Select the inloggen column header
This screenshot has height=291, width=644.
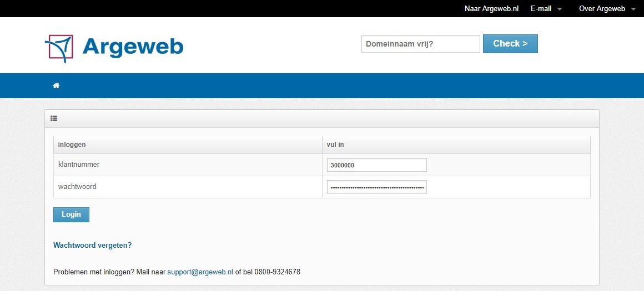tap(188, 145)
